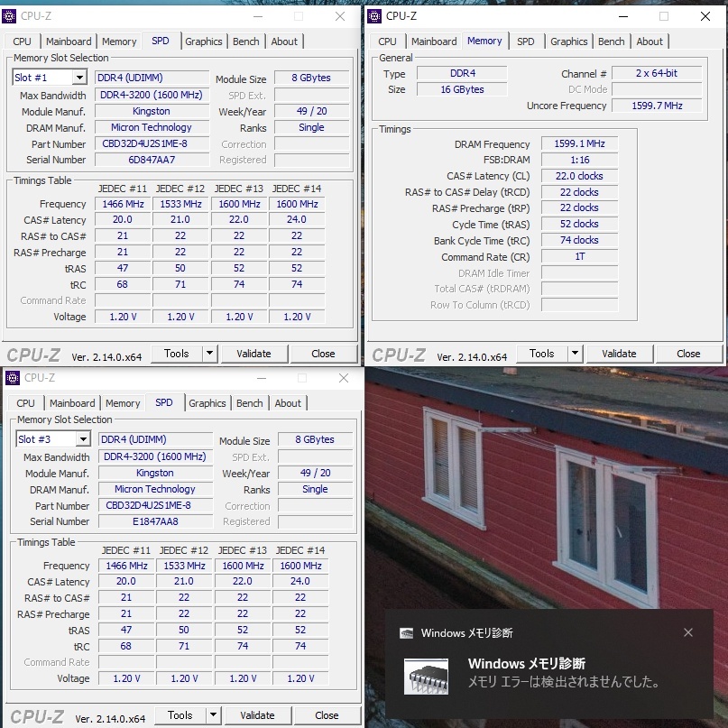The image size is (728, 728).
Task: Click the Command Rate 1T value
Action: point(579,256)
